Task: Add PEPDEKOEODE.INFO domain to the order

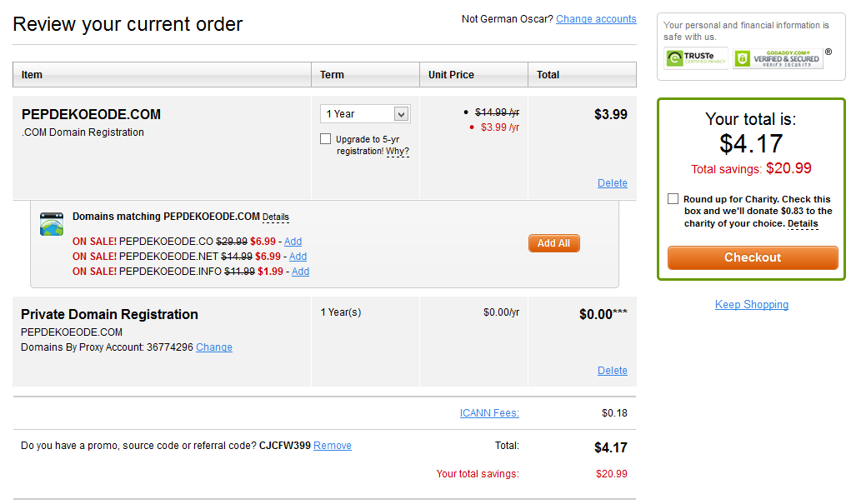Action: click(300, 272)
